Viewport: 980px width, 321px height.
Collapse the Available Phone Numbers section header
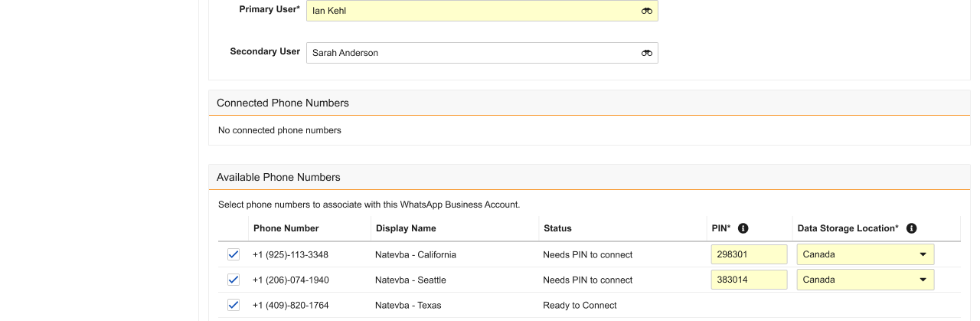point(278,177)
